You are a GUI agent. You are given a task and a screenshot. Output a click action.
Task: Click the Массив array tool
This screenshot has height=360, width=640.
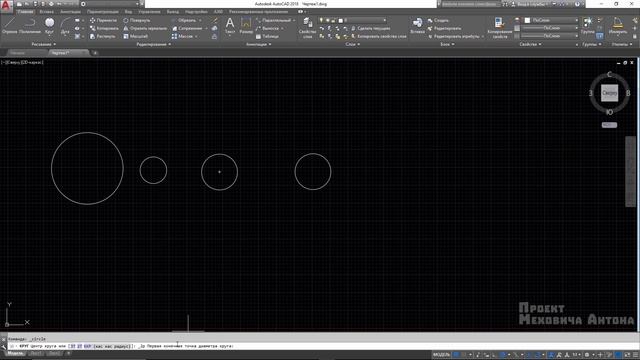tap(183, 36)
